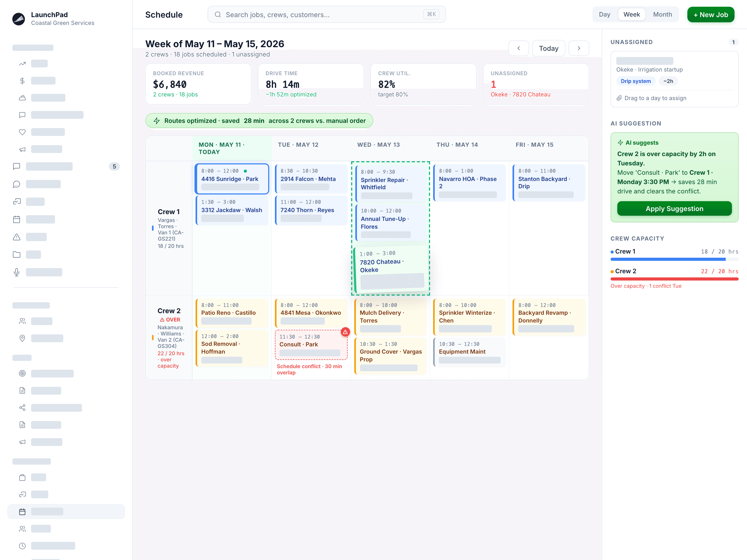Select the highlighted calendar sidebar item
The width and height of the screenshot is (747, 560).
point(66,512)
